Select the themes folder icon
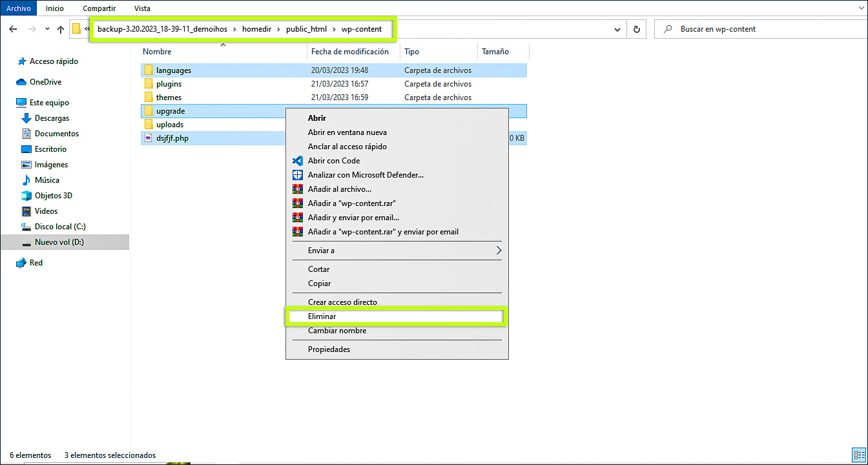The height and width of the screenshot is (465, 868). [x=148, y=97]
